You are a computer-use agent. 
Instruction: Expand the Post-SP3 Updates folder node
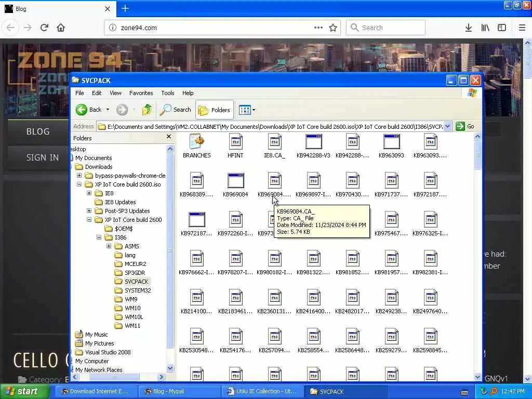click(x=89, y=211)
